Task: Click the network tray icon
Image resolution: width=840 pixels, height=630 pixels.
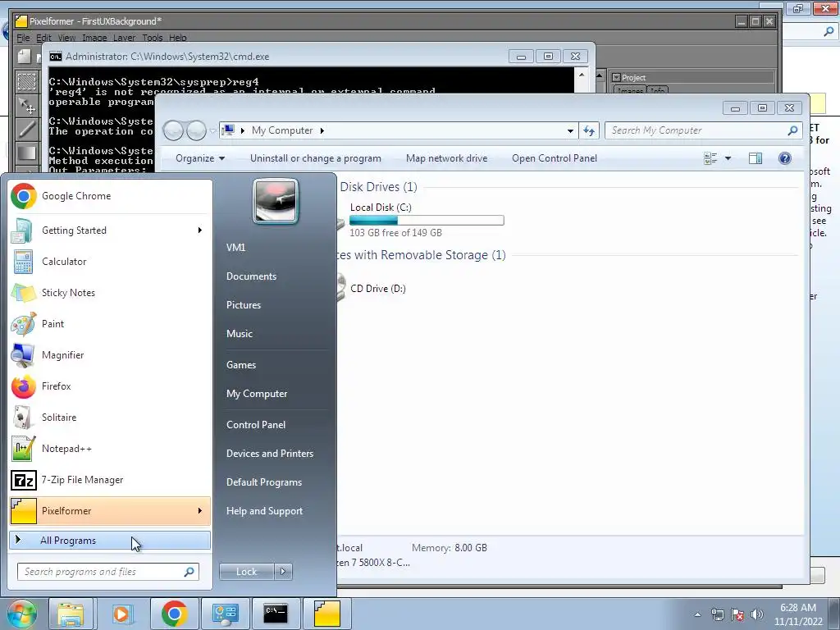Action: point(717,614)
